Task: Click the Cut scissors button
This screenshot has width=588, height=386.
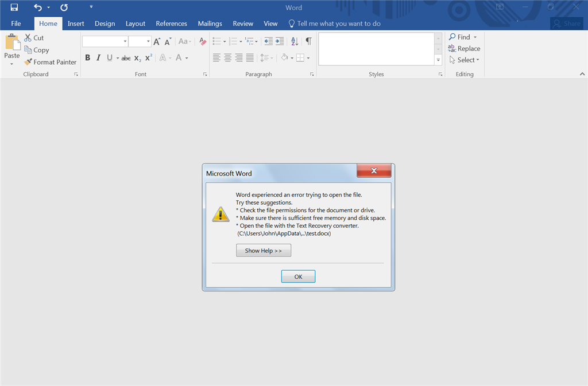Action: coord(34,38)
